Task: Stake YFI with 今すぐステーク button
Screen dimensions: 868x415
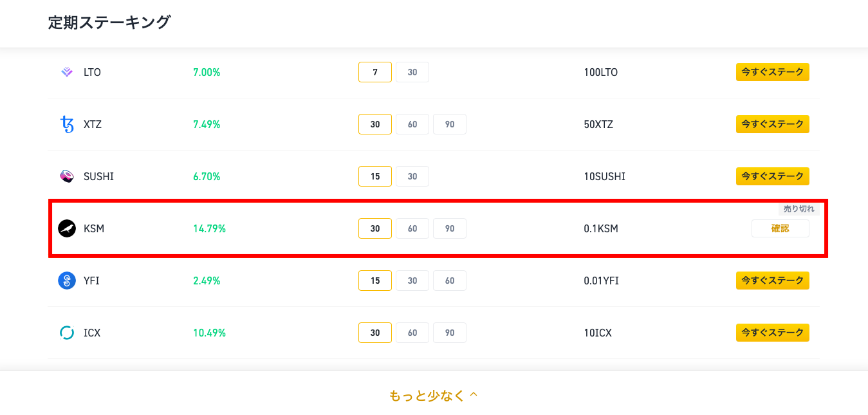Action: [x=773, y=281]
